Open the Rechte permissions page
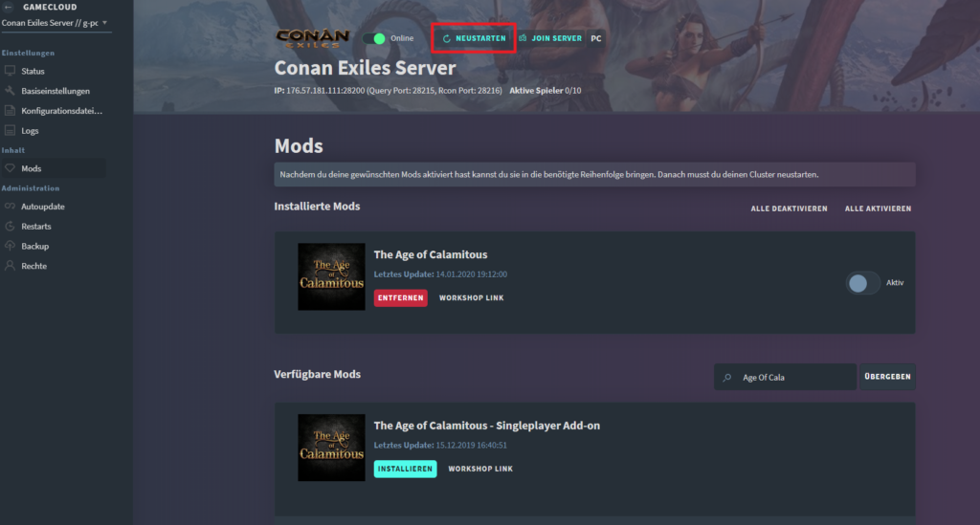This screenshot has width=980, height=525. coord(33,266)
